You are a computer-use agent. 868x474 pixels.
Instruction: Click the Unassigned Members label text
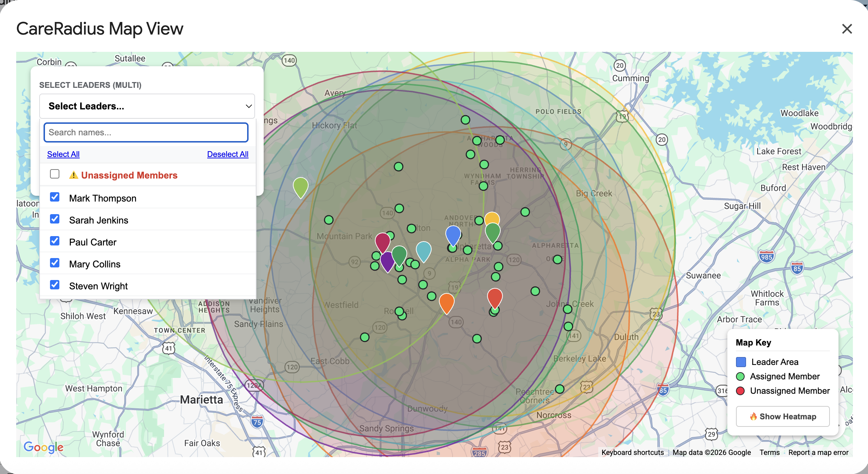129,175
